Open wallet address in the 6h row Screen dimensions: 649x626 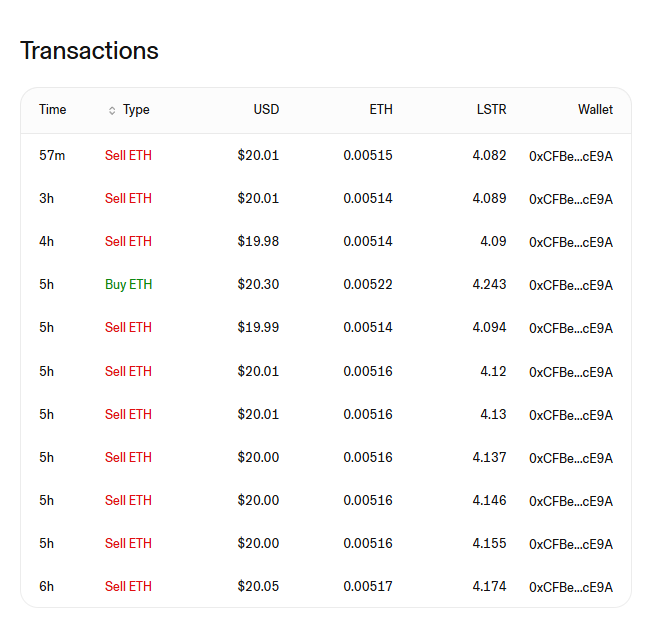tap(571, 587)
